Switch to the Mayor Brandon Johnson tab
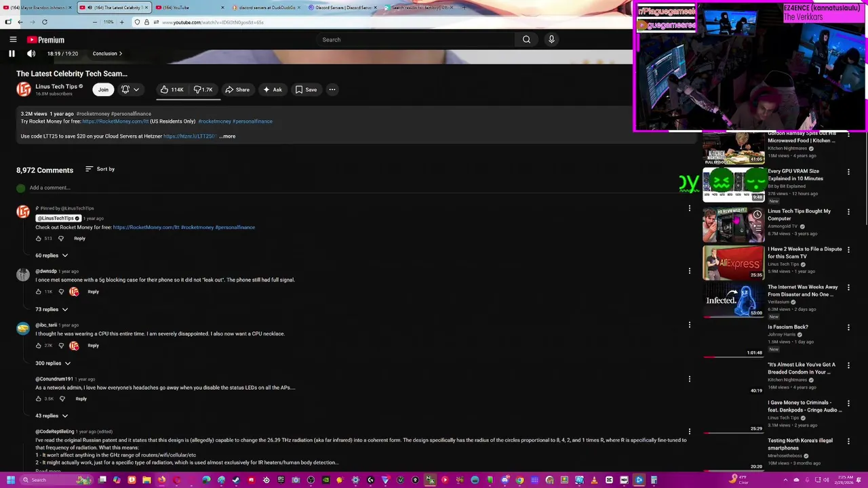 pos(39,7)
